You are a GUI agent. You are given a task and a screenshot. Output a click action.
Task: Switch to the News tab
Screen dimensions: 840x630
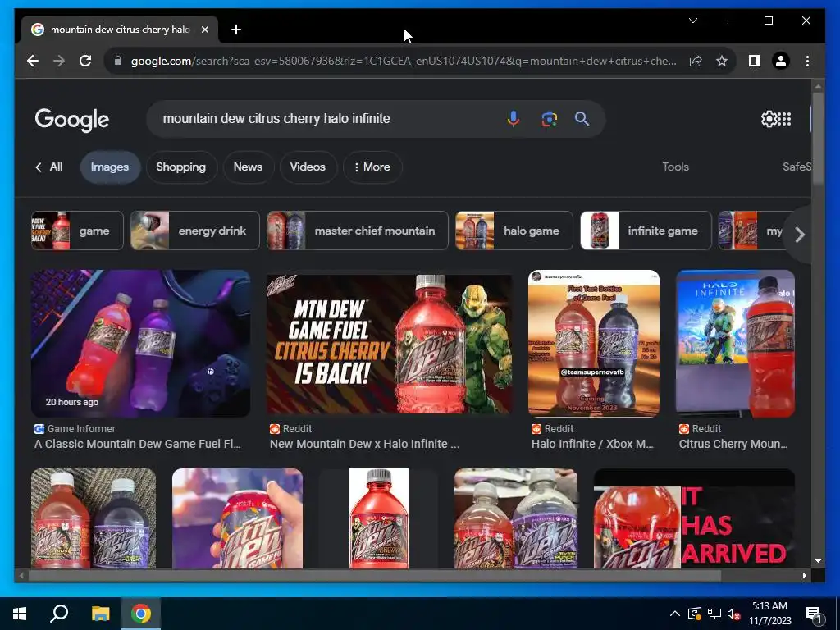[248, 167]
